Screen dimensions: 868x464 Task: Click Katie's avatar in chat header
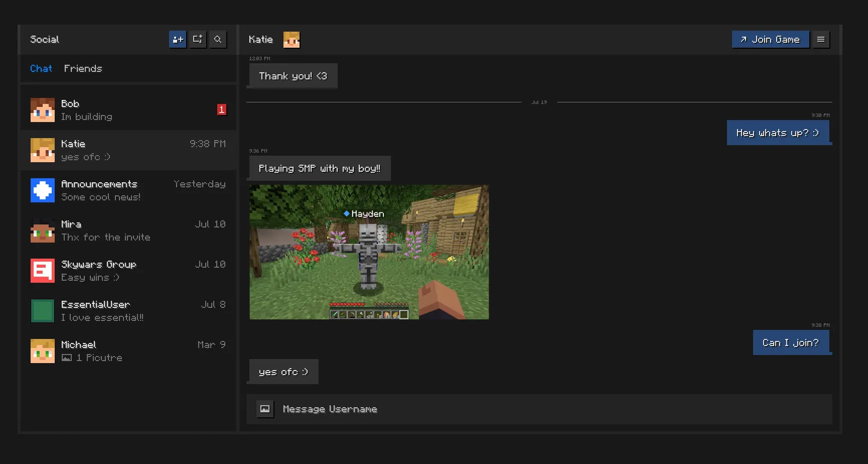292,40
